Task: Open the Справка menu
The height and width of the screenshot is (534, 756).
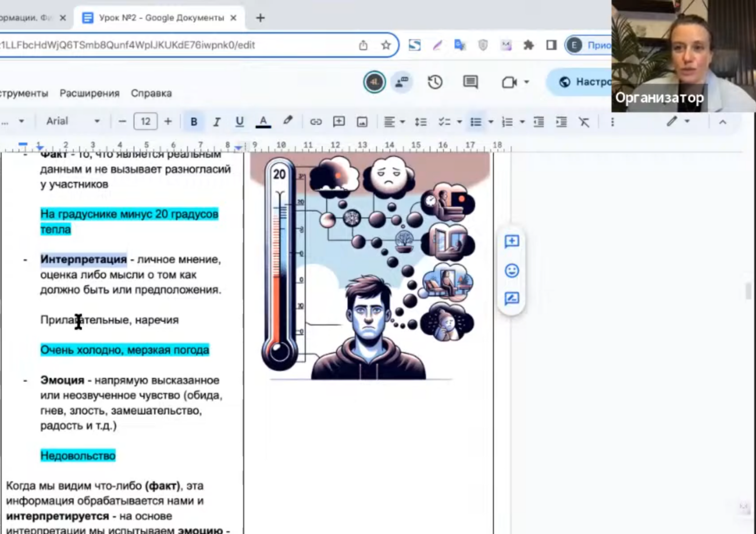Action: point(151,93)
